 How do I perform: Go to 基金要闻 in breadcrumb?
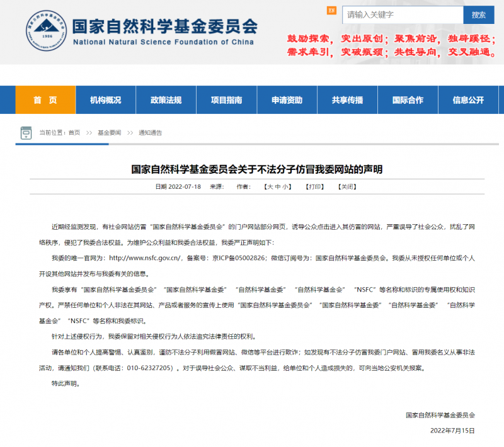[109, 133]
